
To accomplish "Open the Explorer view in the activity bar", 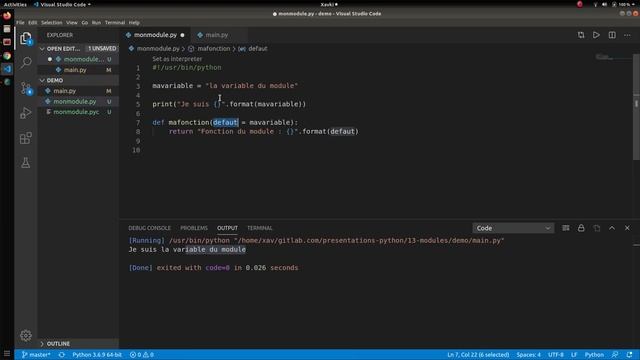I will coord(26,39).
